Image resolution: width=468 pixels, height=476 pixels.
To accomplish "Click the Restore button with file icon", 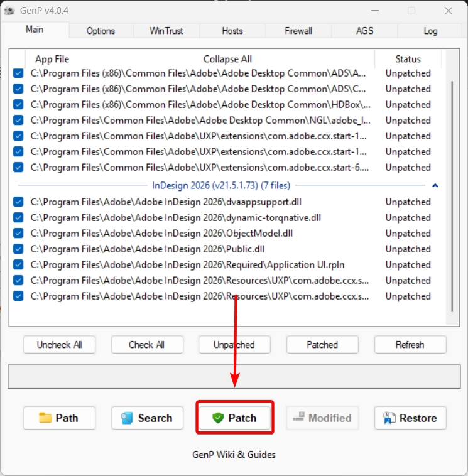I will pos(410,418).
